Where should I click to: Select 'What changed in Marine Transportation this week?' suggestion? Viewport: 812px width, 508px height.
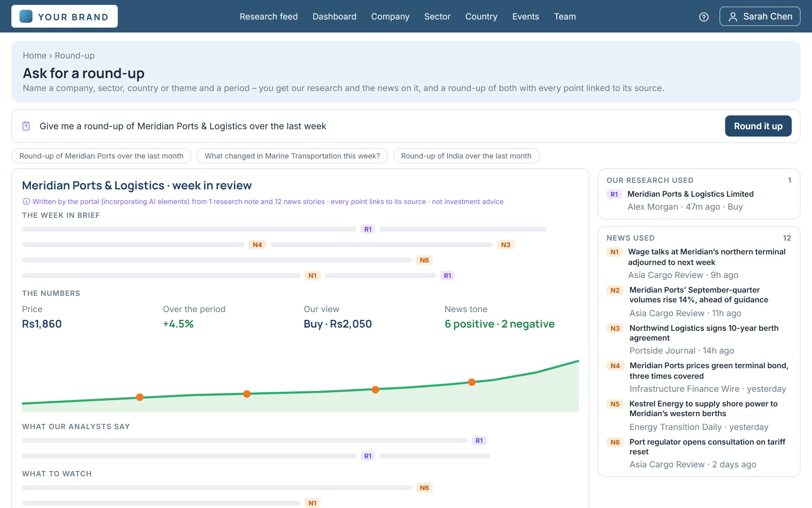pyautogui.click(x=292, y=156)
